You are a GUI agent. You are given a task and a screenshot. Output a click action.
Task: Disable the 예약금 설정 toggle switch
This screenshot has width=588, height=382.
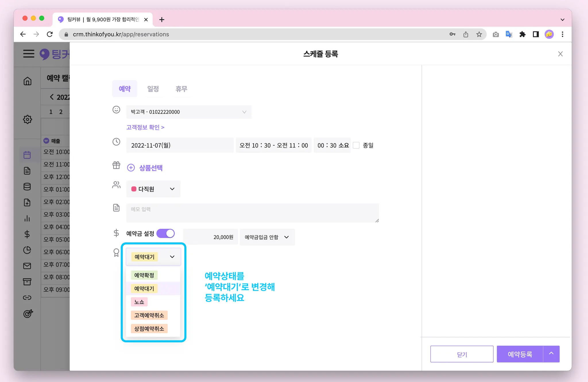coord(166,233)
